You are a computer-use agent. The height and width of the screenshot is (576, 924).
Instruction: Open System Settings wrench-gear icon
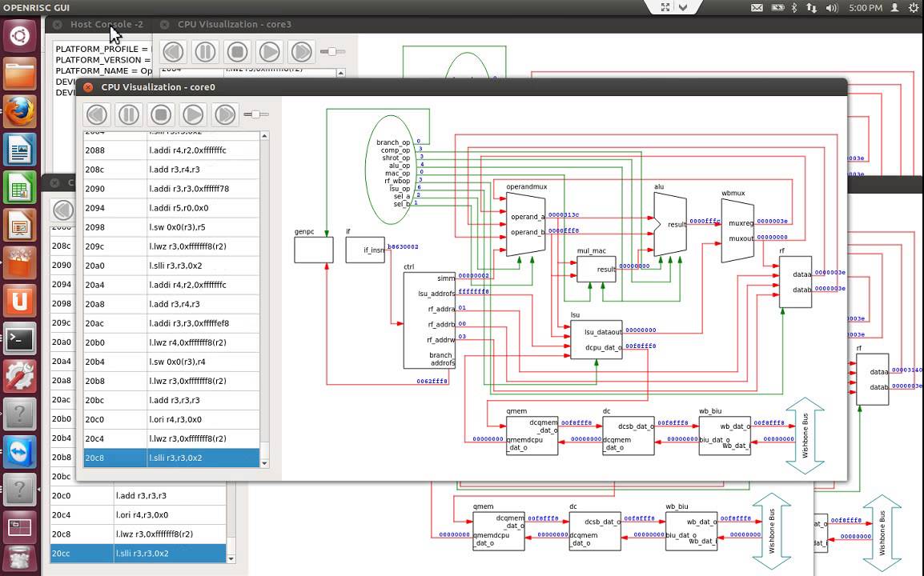(19, 376)
